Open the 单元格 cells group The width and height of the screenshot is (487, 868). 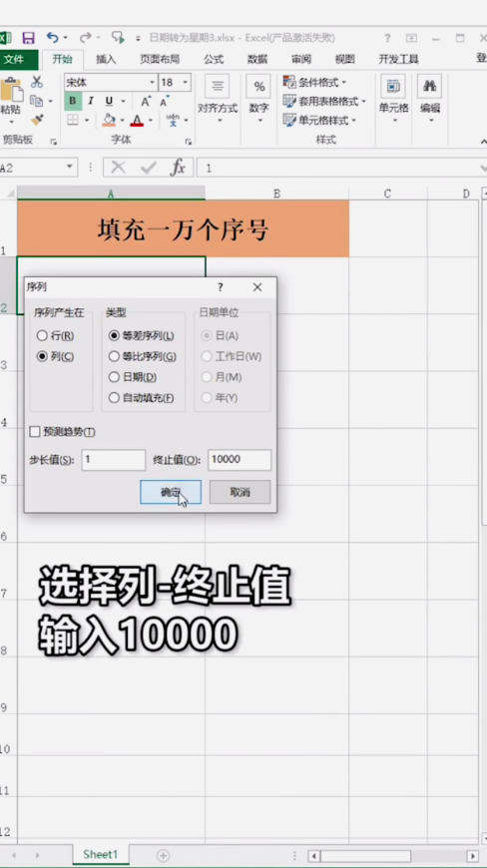point(393,99)
